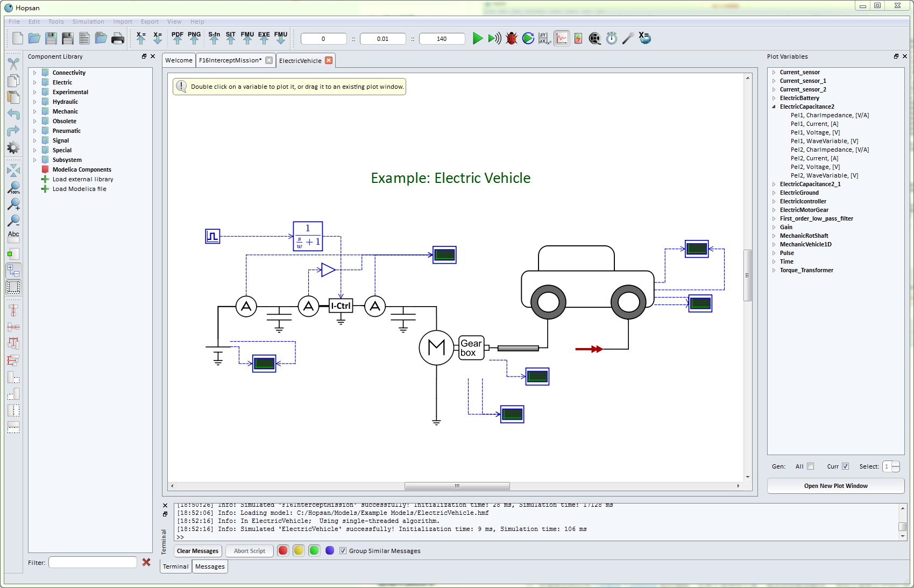Select the scissors Cut tool
The image size is (914, 588).
coord(13,63)
